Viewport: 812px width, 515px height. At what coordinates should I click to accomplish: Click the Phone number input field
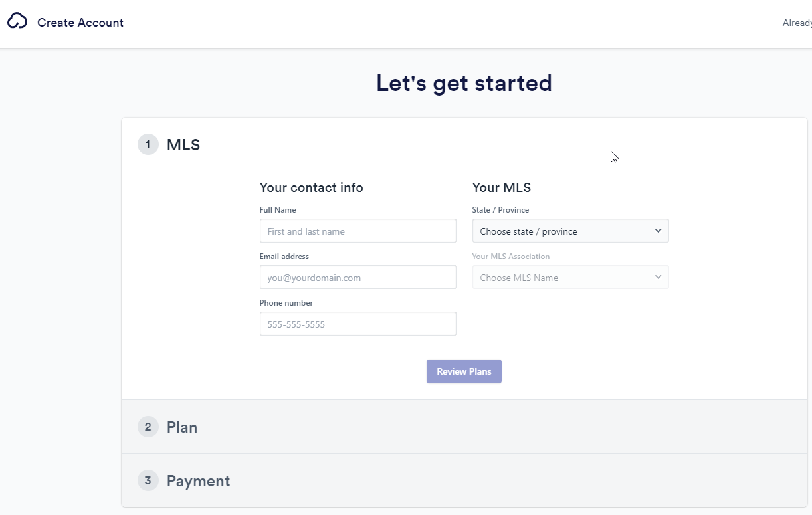tap(357, 324)
